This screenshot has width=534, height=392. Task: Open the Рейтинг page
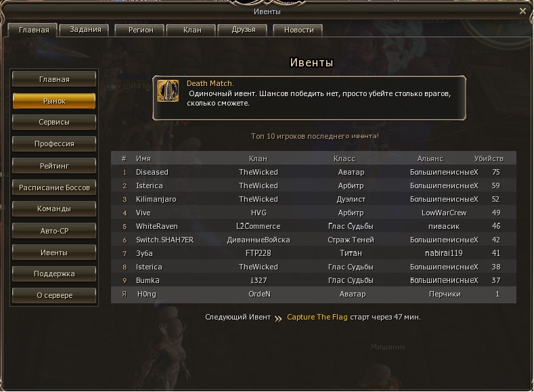click(54, 166)
